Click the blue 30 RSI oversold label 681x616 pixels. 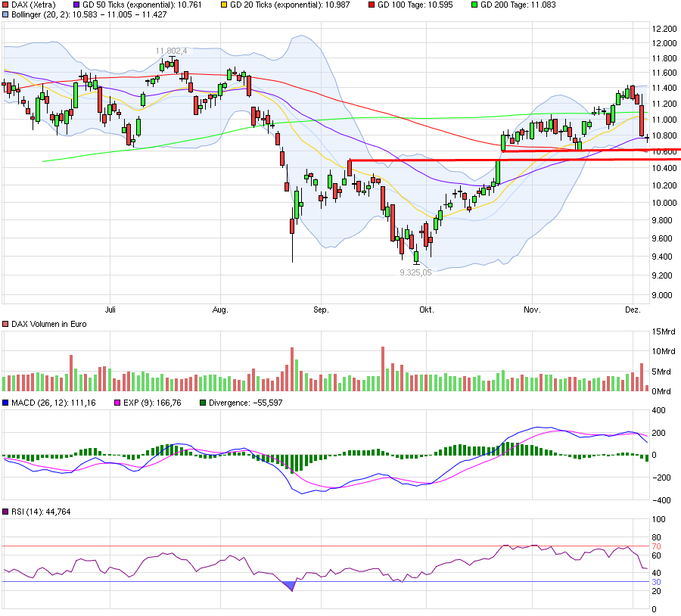(x=656, y=582)
